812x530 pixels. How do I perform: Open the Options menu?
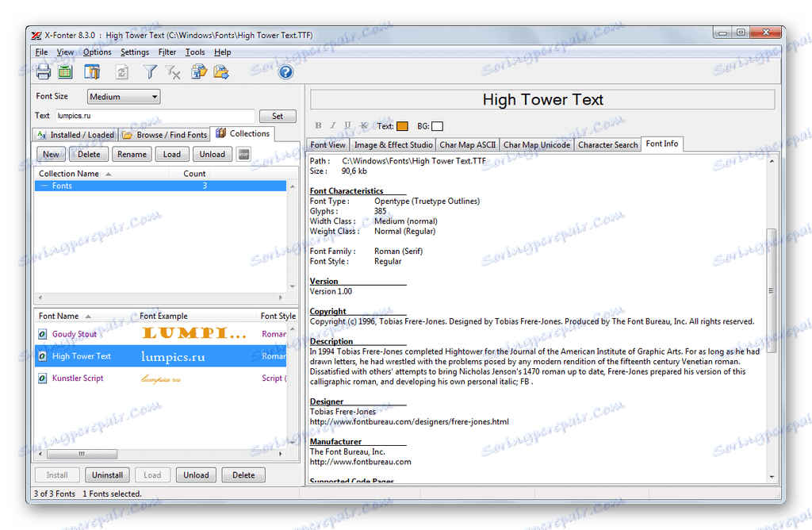tap(98, 52)
